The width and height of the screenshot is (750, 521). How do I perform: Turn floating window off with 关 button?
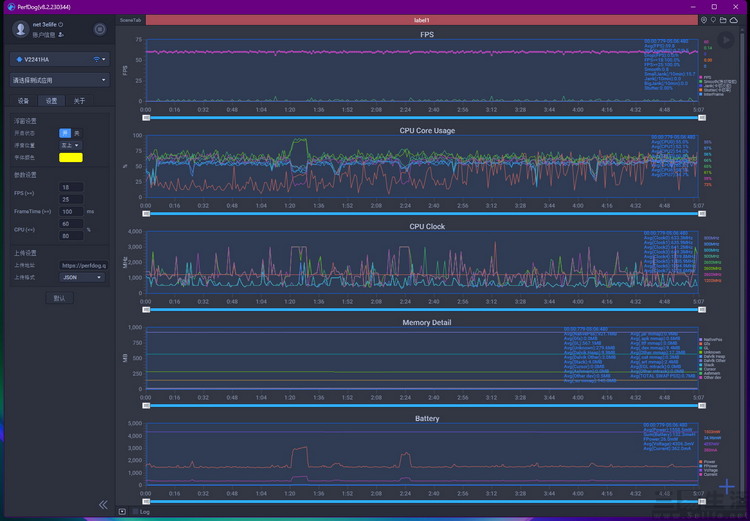77,133
